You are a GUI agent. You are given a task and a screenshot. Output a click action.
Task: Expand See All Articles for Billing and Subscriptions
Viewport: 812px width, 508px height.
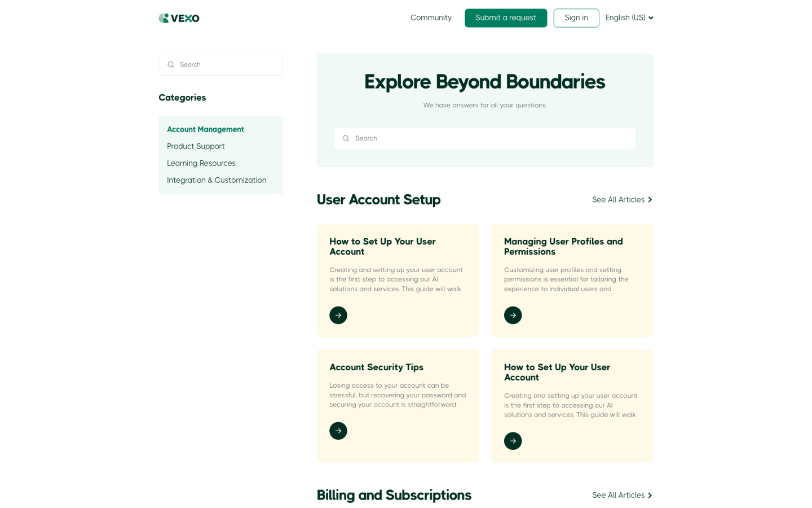621,495
